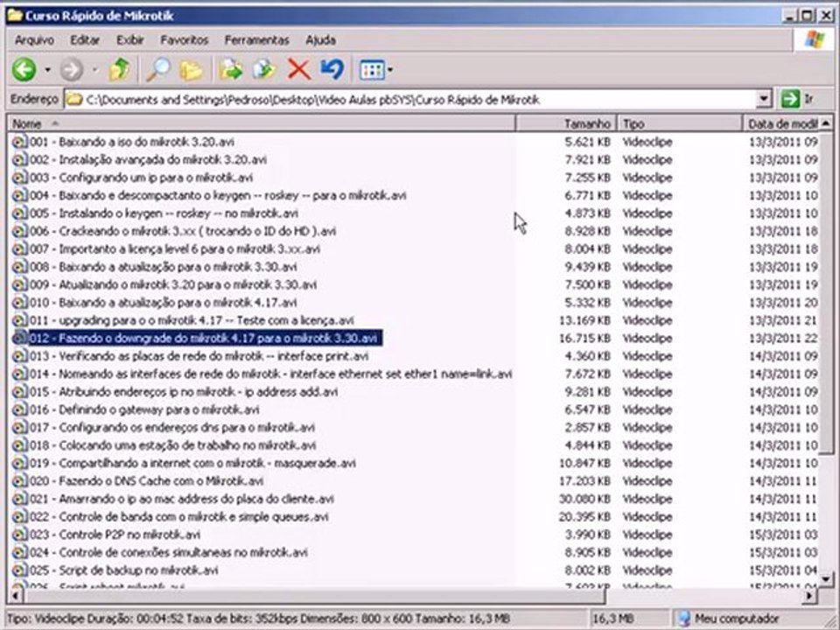840x630 pixels.
Task: Click the blue Undo arrow icon
Action: point(332,70)
